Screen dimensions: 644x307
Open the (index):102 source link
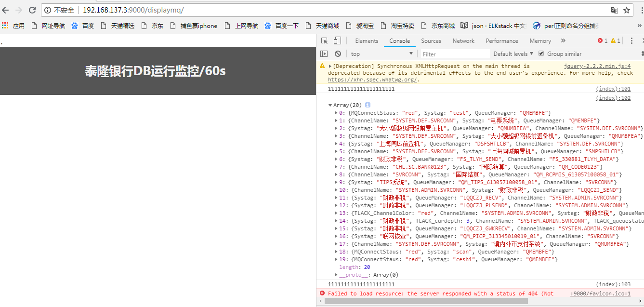coord(613,98)
